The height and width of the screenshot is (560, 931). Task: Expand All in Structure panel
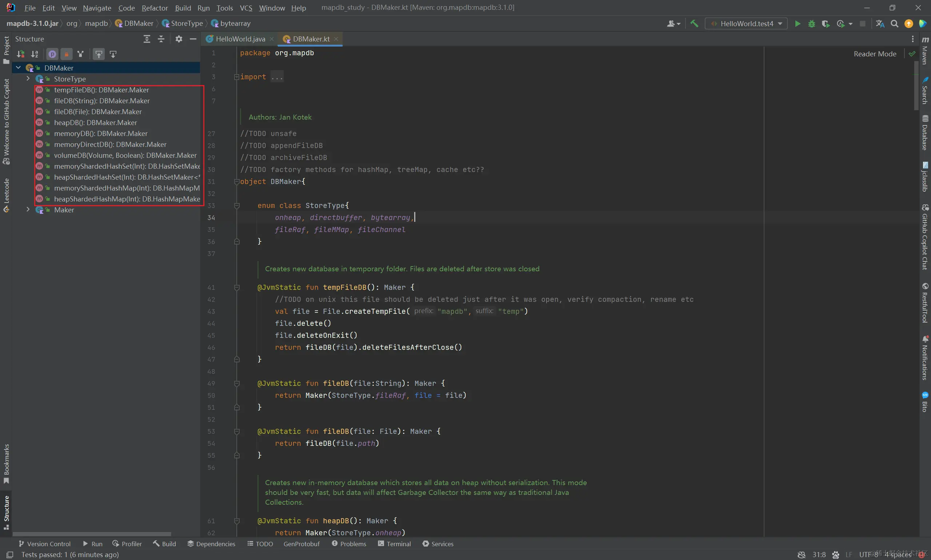[x=147, y=39]
